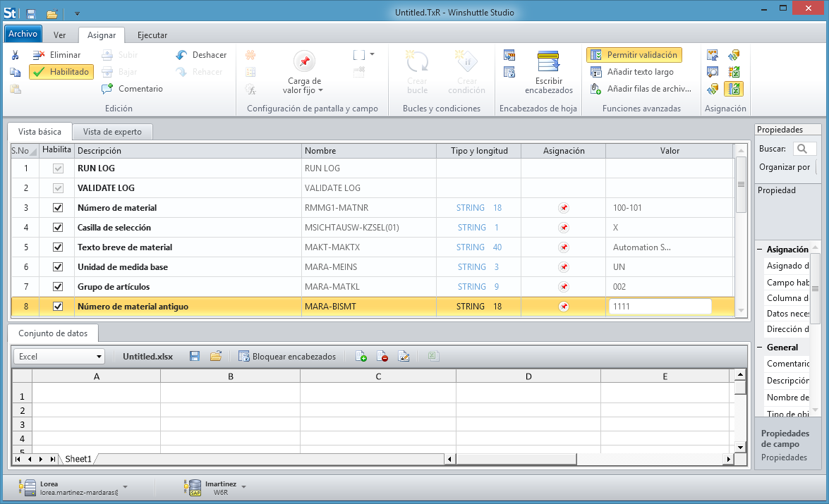Click the open folder icon in title bar
The width and height of the screenshot is (829, 504).
(52, 13)
